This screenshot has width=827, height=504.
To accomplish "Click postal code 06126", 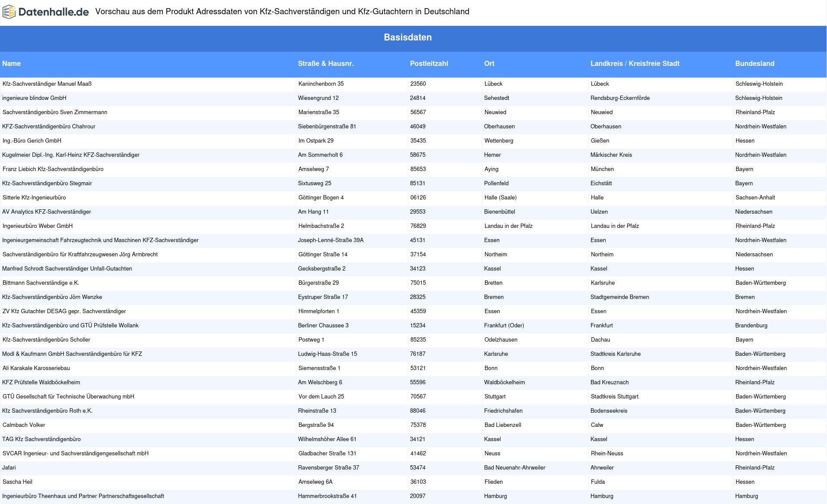I will (x=418, y=198).
